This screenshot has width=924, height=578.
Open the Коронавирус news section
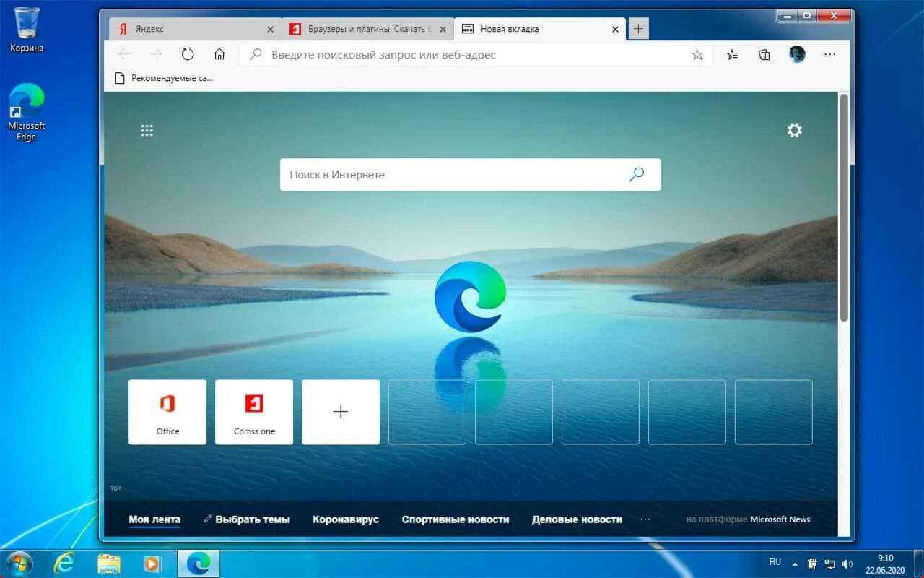(346, 519)
